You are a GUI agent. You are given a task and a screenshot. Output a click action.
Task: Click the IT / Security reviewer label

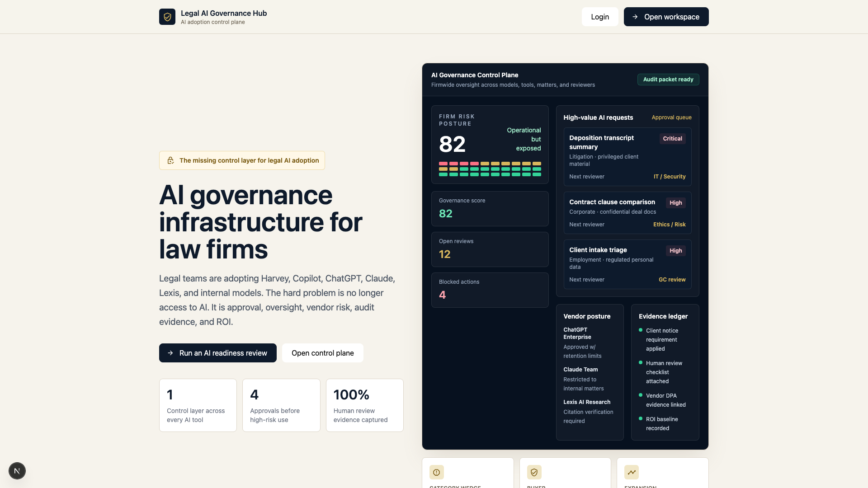click(670, 177)
